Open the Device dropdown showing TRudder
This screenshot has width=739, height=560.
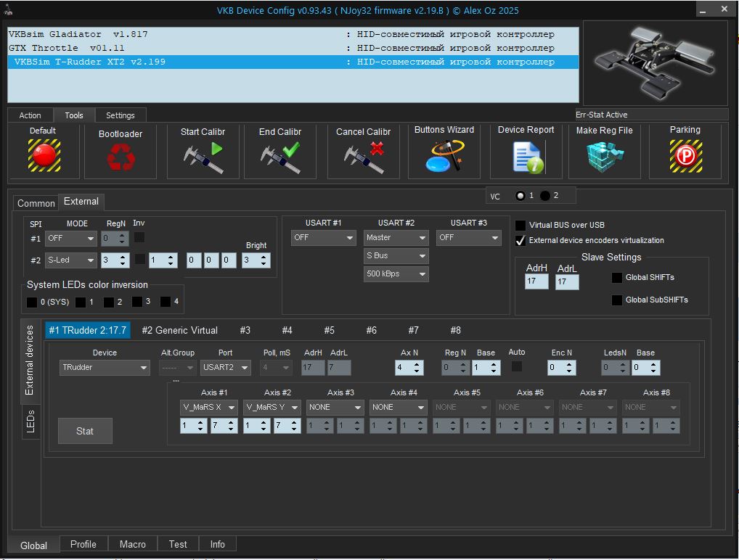coord(105,367)
